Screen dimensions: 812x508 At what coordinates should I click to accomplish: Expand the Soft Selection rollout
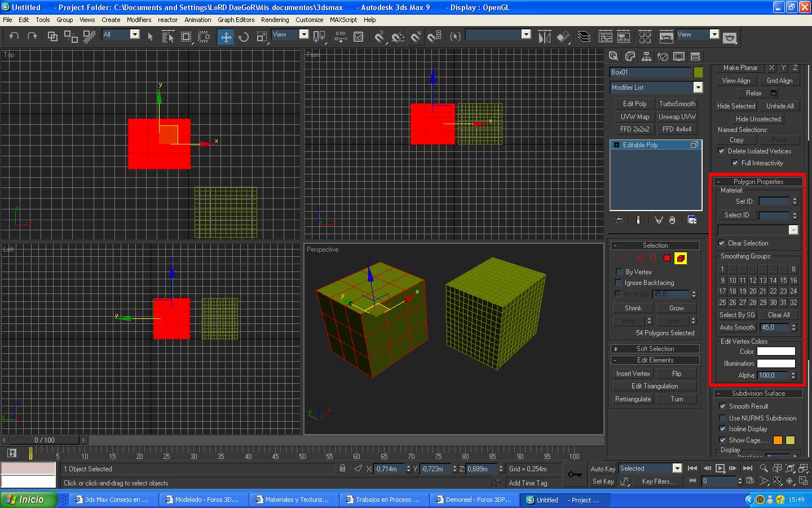[655, 349]
